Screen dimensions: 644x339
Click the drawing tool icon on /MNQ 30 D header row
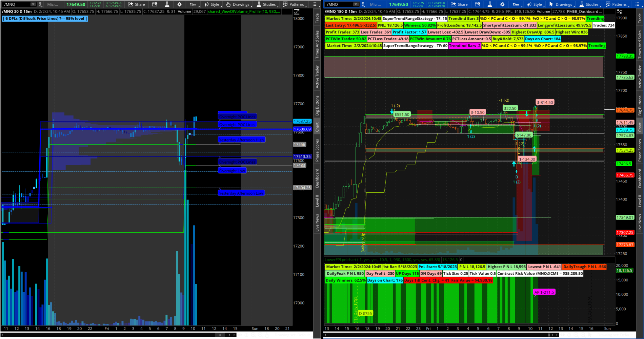pyautogui.click(x=297, y=12)
